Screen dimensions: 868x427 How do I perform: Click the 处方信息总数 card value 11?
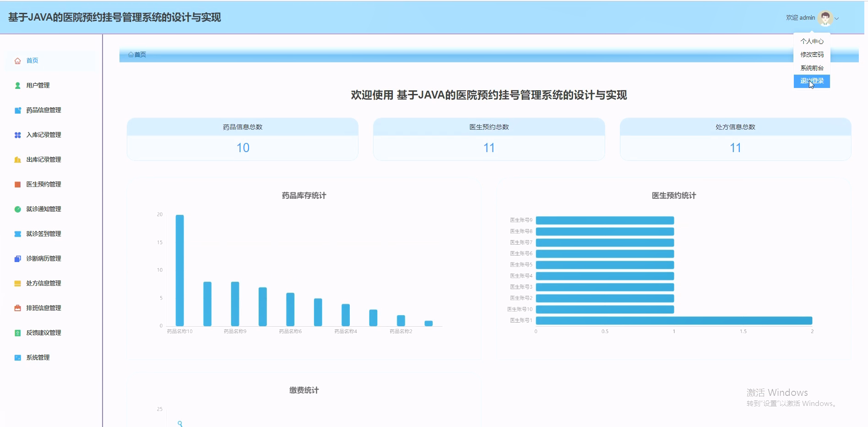[x=735, y=148]
